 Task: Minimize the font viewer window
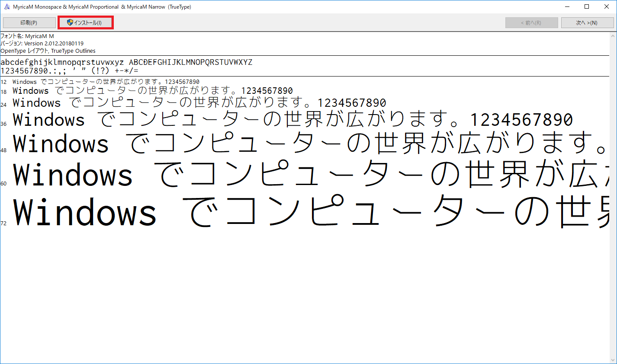point(567,6)
